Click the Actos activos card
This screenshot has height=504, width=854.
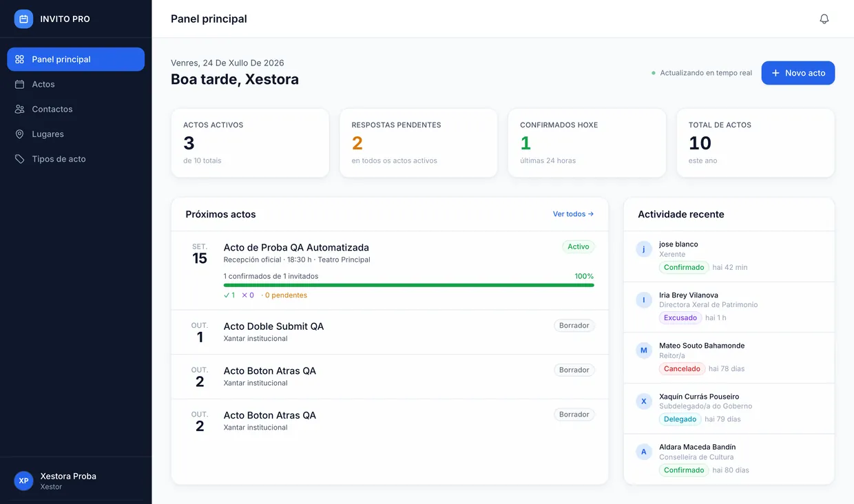pyautogui.click(x=250, y=143)
